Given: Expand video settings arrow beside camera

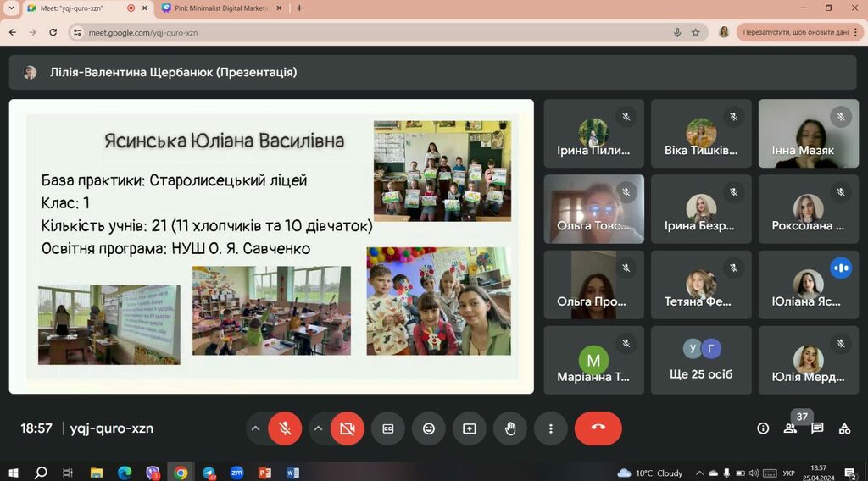Looking at the screenshot, I should pyautogui.click(x=319, y=428).
